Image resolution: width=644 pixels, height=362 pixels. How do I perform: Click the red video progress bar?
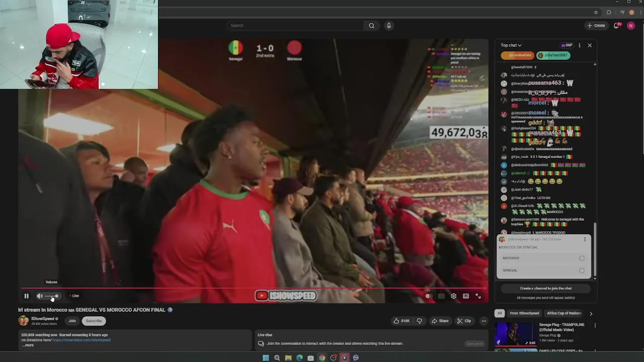(x=253, y=289)
